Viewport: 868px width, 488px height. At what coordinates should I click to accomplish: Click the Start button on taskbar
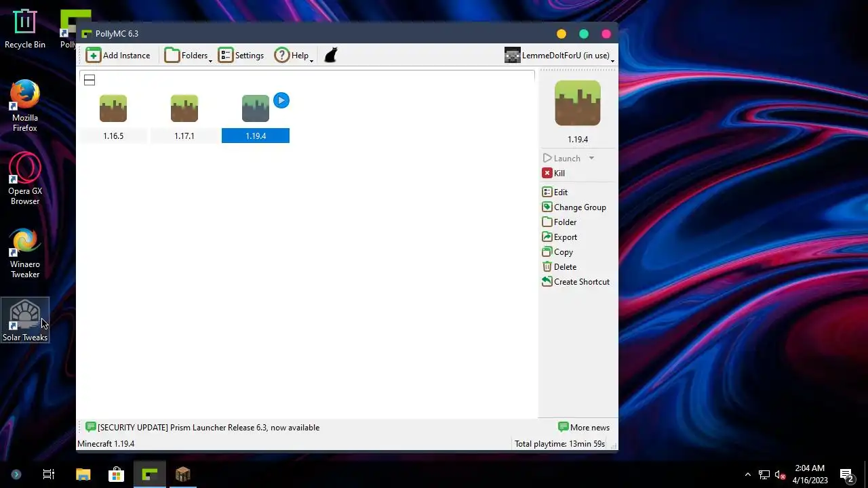coord(16,474)
